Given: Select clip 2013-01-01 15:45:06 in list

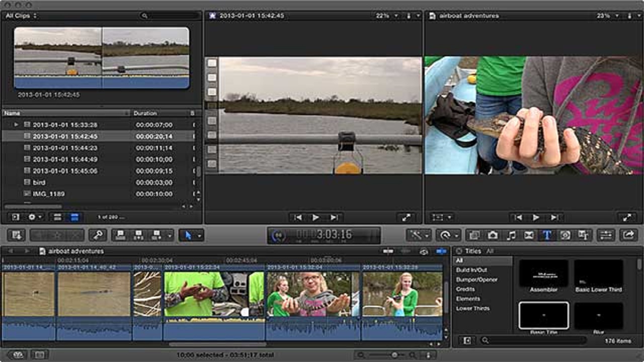Looking at the screenshot, I should coord(99,171).
